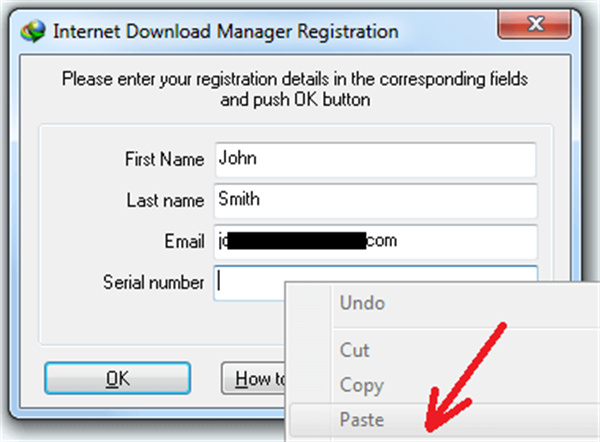Click the "First Name" label
The image size is (600, 442).
tap(164, 159)
